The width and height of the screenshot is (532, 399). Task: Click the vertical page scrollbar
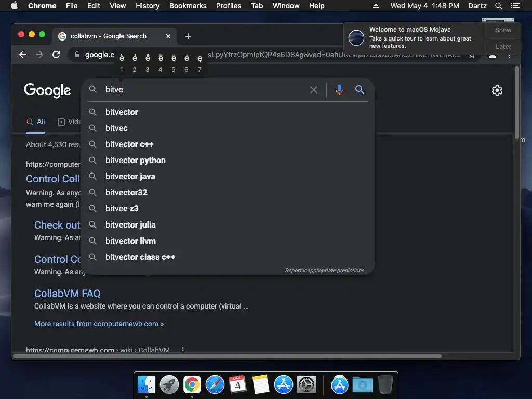pos(517,102)
